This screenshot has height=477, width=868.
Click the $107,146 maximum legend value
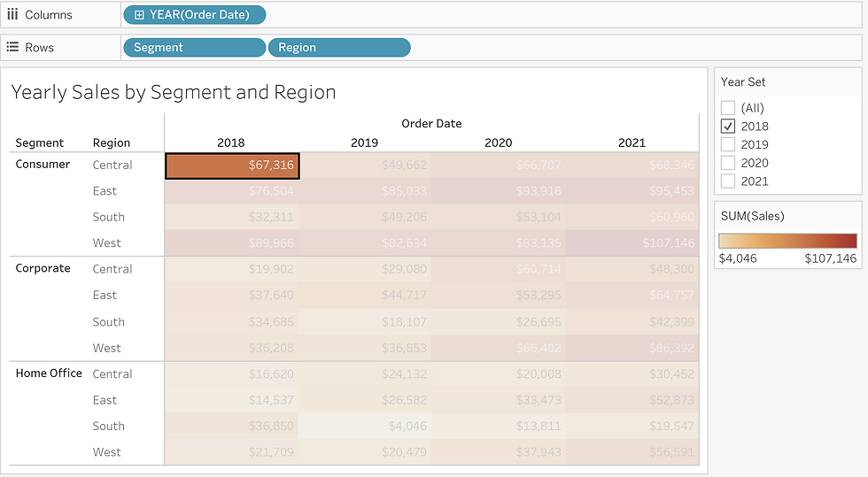point(831,258)
